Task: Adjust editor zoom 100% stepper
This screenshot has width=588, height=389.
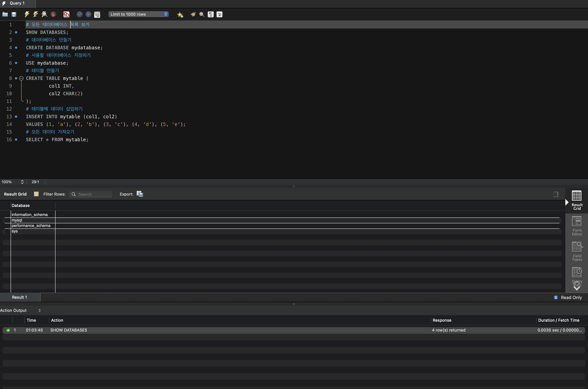Action: point(22,182)
